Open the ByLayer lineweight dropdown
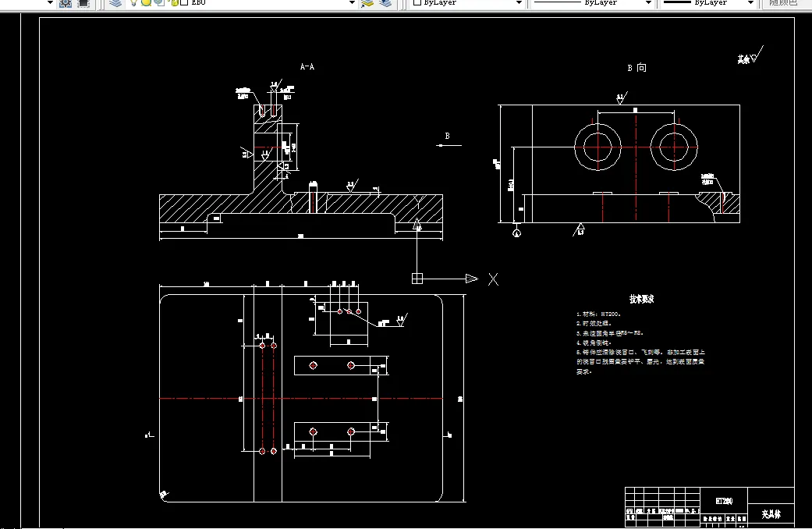The height and width of the screenshot is (529, 812). [x=750, y=2]
